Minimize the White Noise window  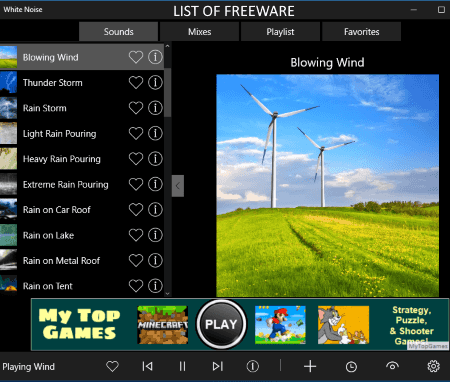point(414,10)
